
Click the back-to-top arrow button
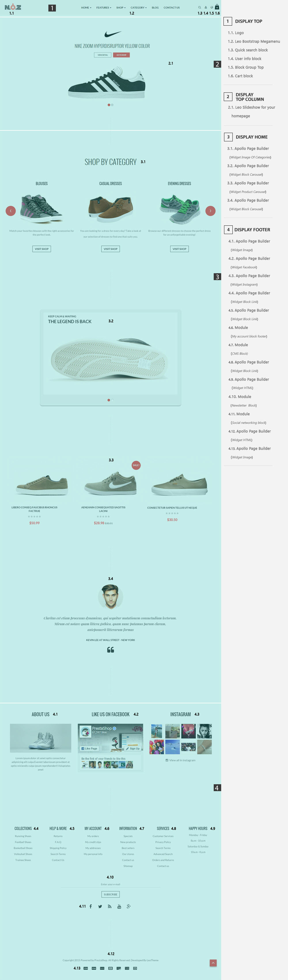point(213,962)
